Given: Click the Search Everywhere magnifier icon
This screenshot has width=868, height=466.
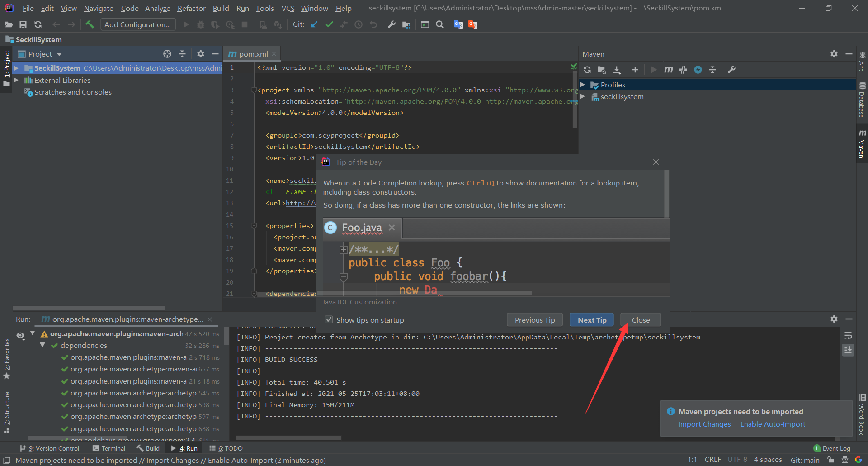Looking at the screenshot, I should click(x=439, y=24).
